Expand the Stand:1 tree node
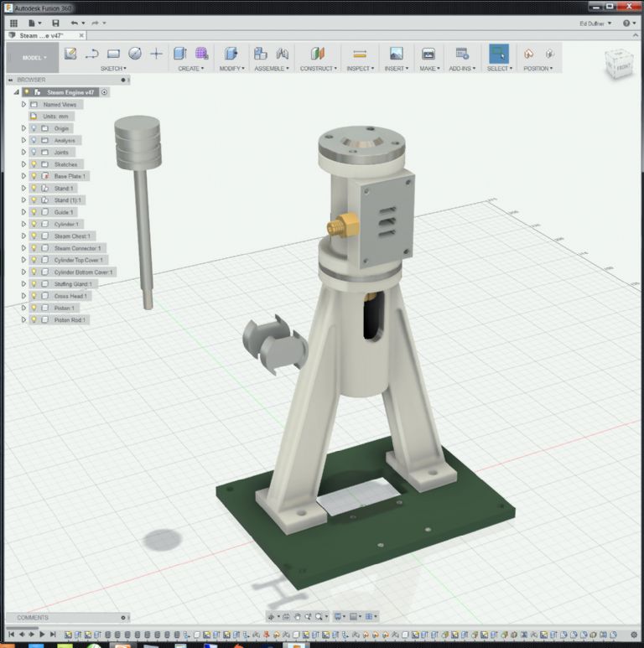Viewport: 644px width, 648px height. coord(23,189)
